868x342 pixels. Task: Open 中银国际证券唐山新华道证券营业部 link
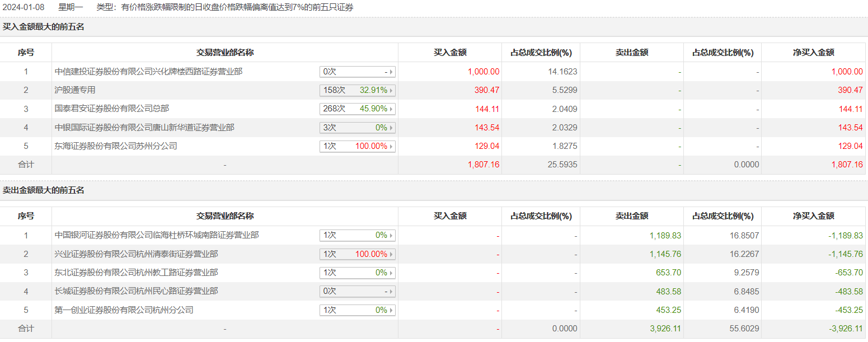click(144, 128)
